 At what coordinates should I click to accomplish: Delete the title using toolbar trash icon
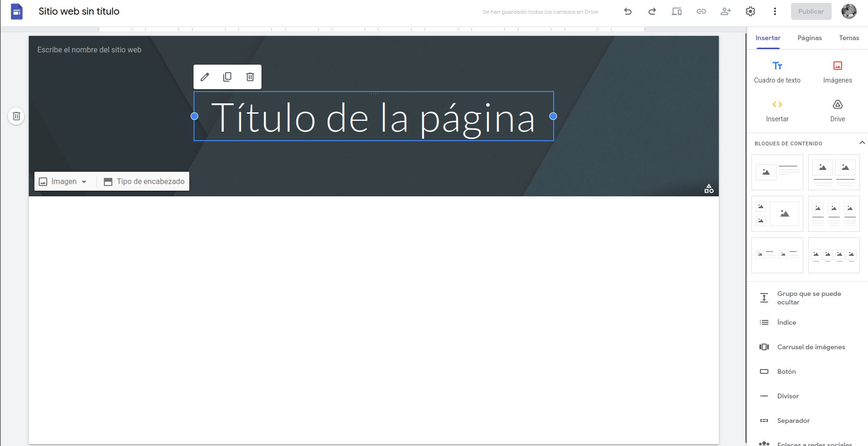coord(250,77)
